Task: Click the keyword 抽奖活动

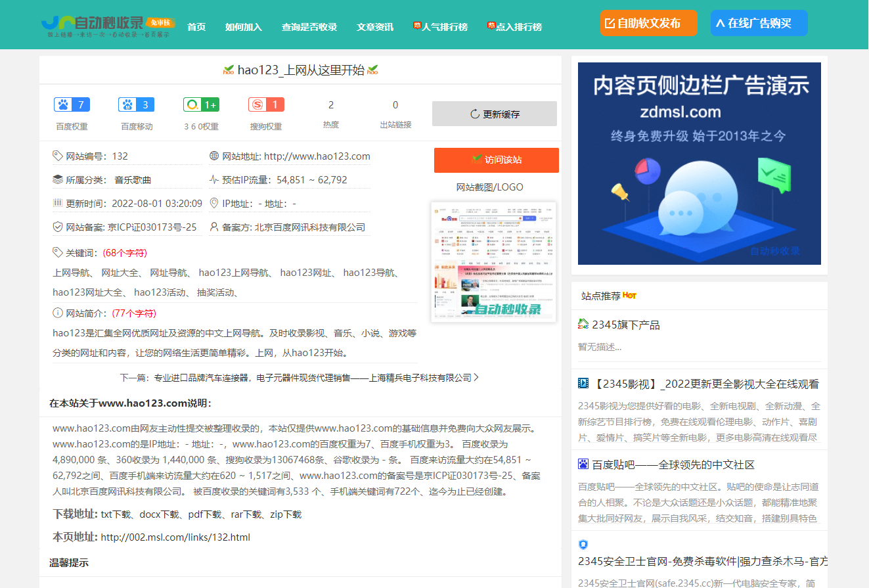Action: 215,292
